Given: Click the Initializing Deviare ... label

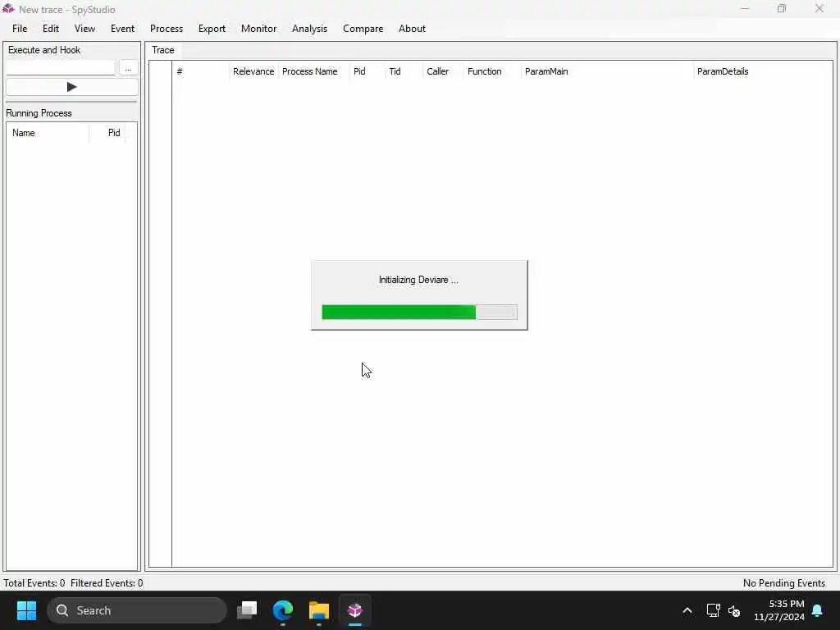Looking at the screenshot, I should [418, 280].
